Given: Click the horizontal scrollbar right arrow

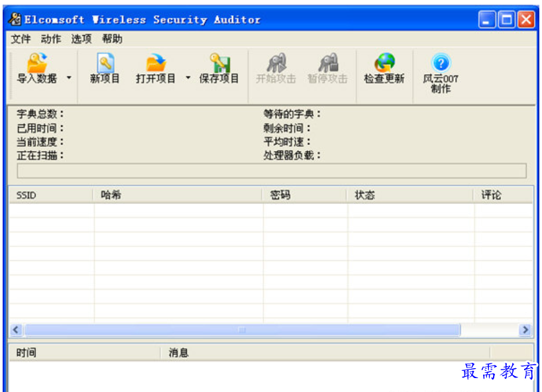Looking at the screenshot, I should 525,330.
